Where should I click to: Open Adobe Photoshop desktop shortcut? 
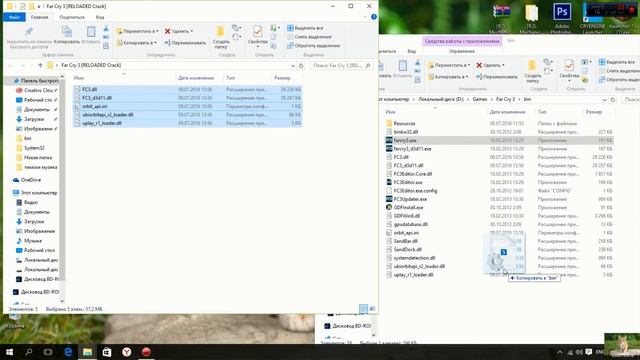561,17
